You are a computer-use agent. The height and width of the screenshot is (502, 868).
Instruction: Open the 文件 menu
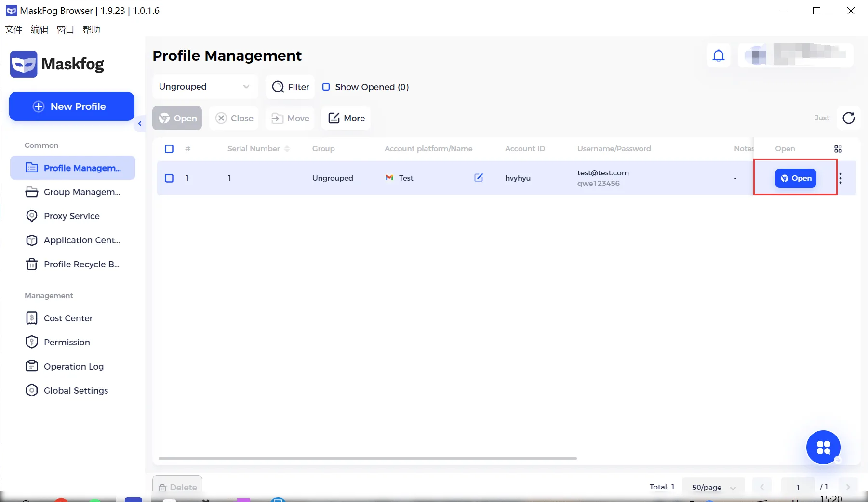pos(13,29)
